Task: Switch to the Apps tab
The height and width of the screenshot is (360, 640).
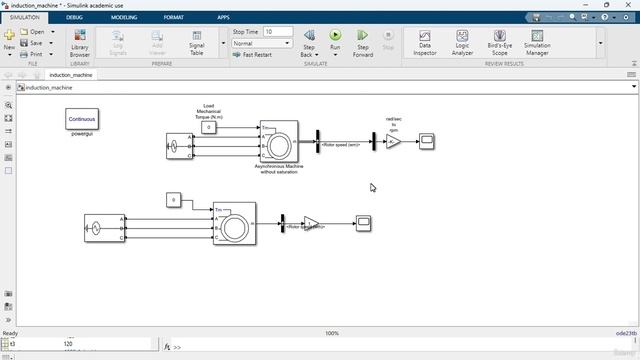Action: coord(223,17)
